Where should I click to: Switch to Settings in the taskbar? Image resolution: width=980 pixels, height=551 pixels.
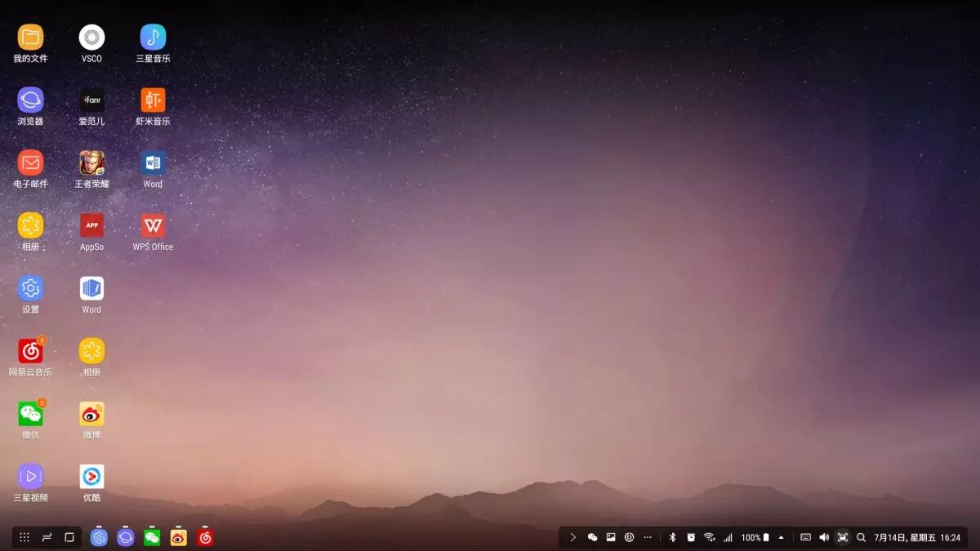99,537
